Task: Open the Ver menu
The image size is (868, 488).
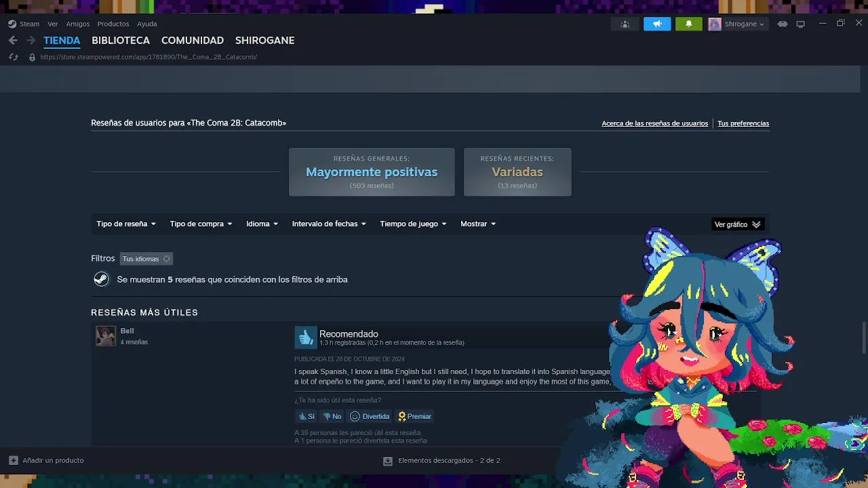Action: pos(53,24)
